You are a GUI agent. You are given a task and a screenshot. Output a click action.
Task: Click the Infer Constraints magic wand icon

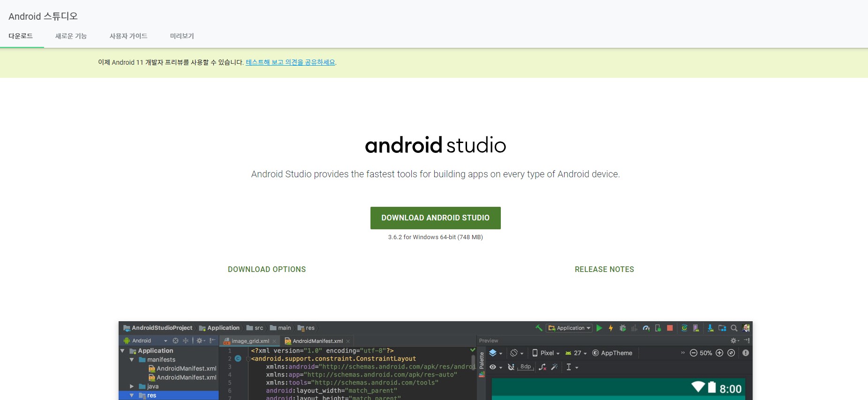click(x=554, y=367)
